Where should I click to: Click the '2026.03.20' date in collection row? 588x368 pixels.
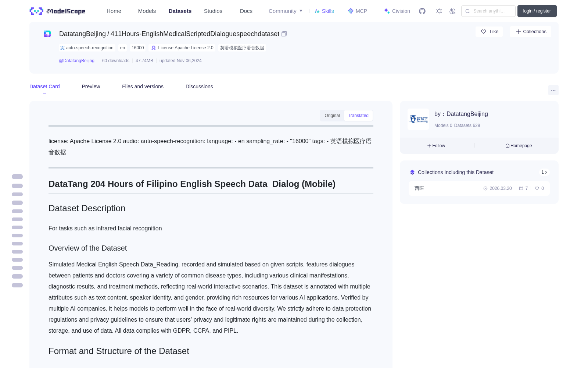tap(501, 188)
